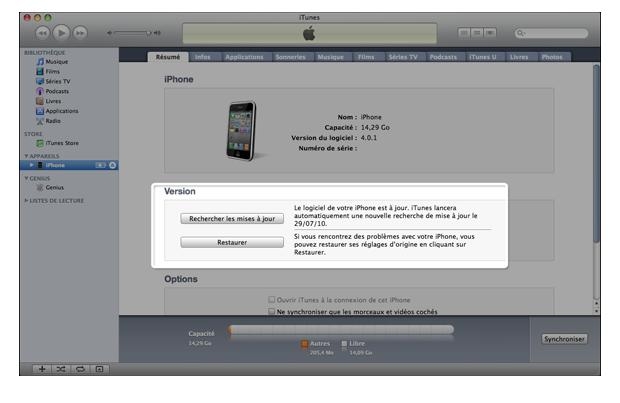Click the Capacité value 14,29 Go
The width and height of the screenshot is (620, 403).
[375, 127]
